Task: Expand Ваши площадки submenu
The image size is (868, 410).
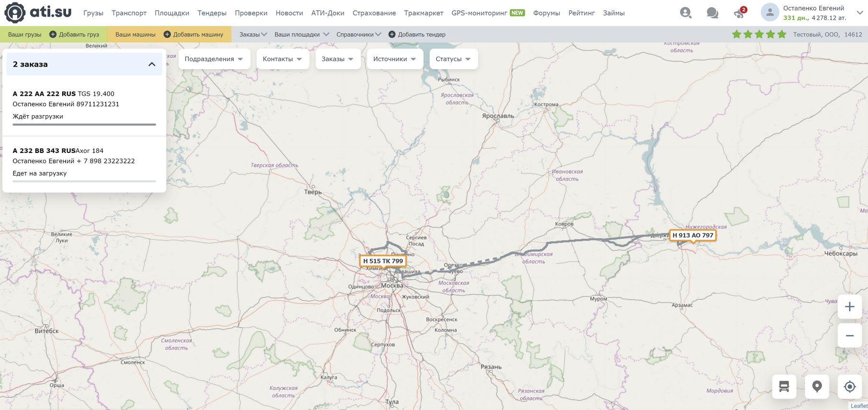Action: [x=302, y=35]
